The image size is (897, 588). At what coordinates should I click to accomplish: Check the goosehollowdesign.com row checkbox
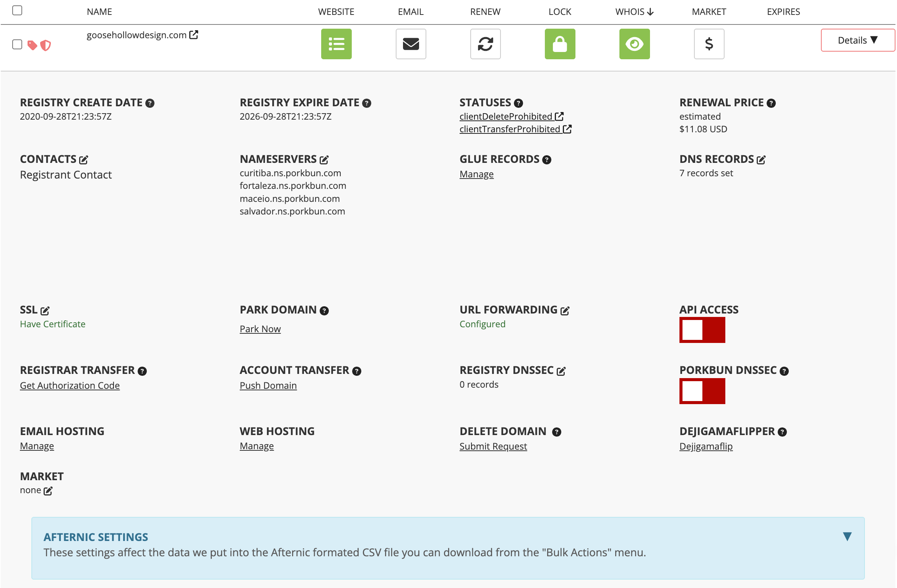point(17,44)
